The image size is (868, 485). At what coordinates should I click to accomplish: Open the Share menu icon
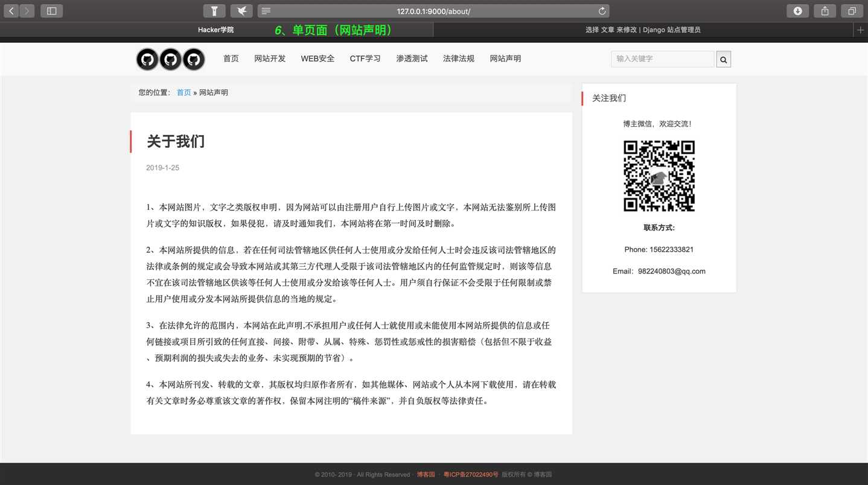[825, 11]
